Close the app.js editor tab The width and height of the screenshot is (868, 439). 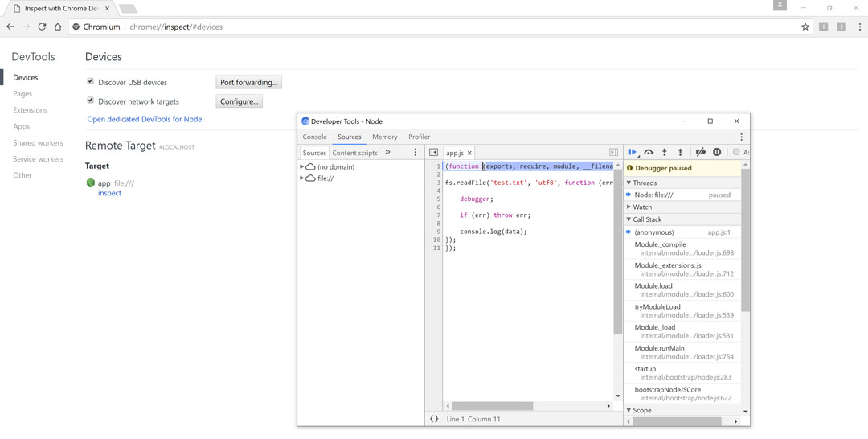click(469, 153)
